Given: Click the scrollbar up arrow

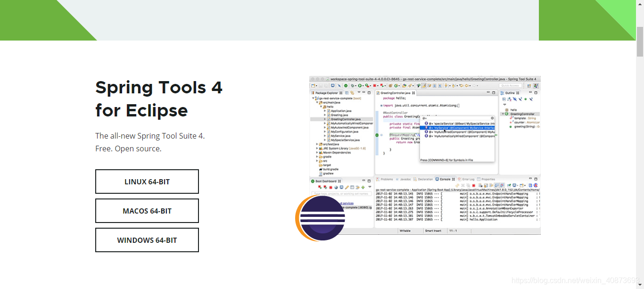Looking at the screenshot, I should [x=640, y=4].
